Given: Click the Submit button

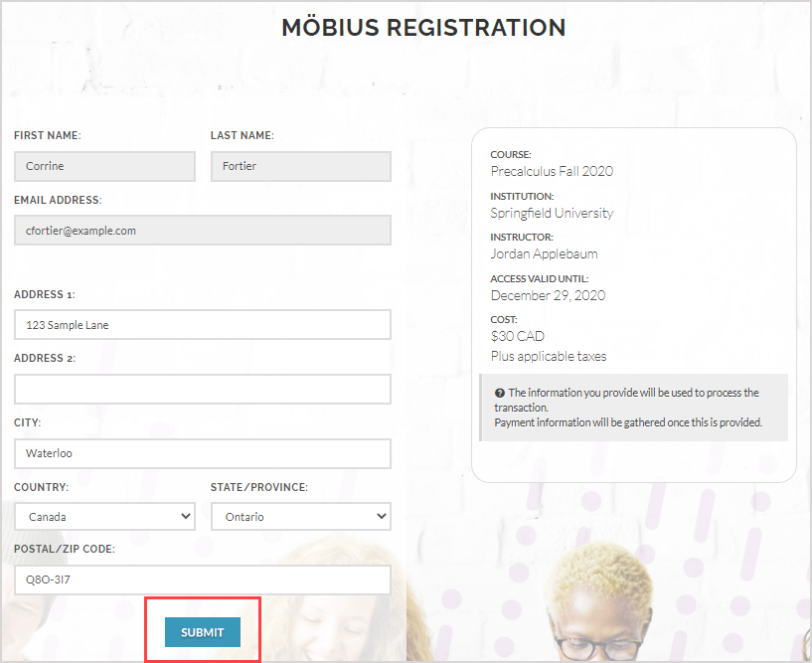Looking at the screenshot, I should point(203,632).
